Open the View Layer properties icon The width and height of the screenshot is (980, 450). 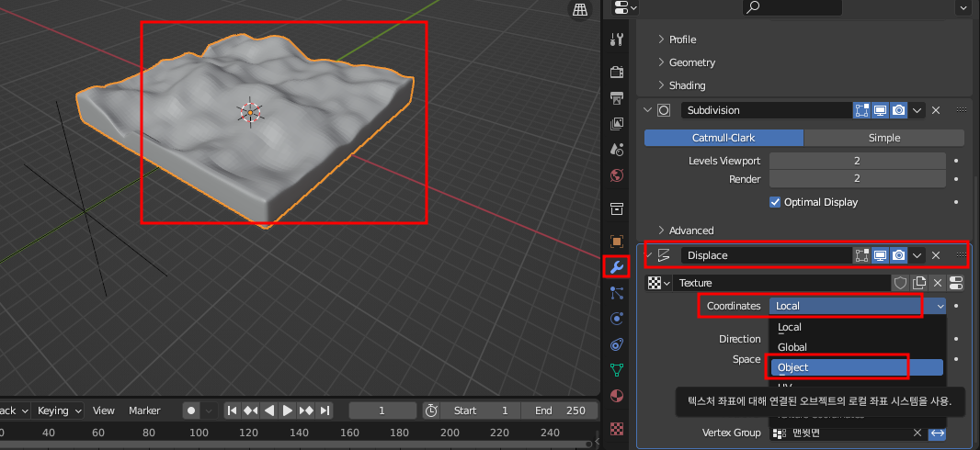(617, 124)
